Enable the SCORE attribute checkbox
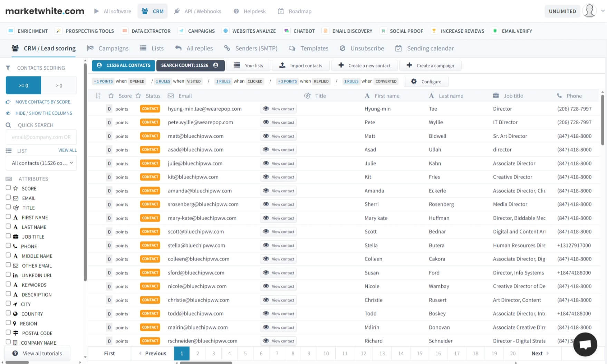The image size is (607, 364). 8,188
